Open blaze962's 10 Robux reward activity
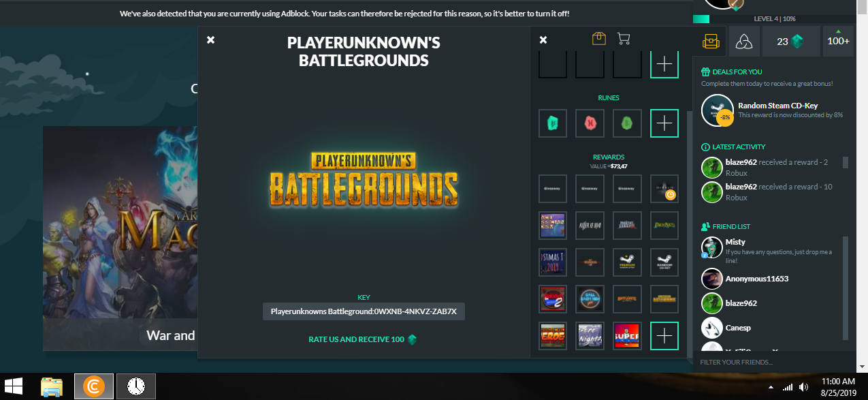 point(771,192)
